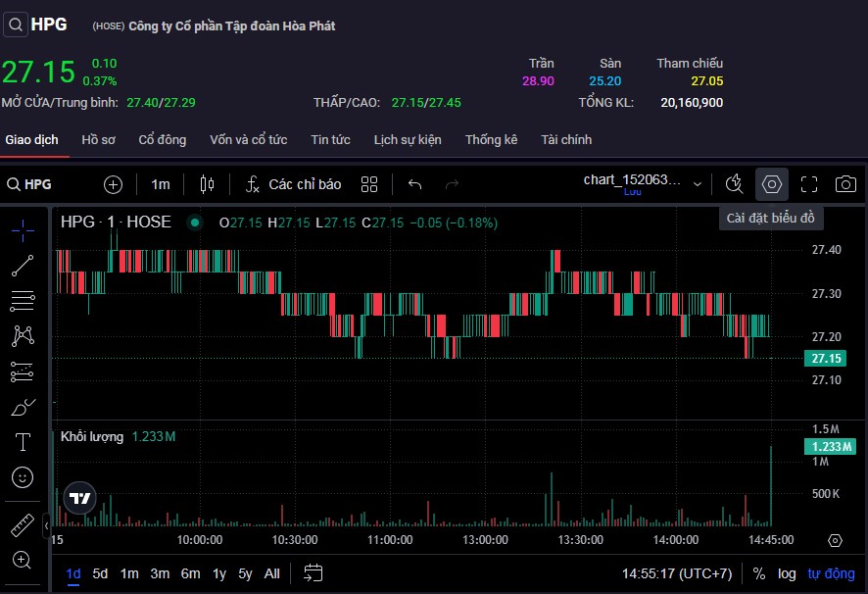
Task: Click the chart settings hexagon icon
Action: pos(772,184)
